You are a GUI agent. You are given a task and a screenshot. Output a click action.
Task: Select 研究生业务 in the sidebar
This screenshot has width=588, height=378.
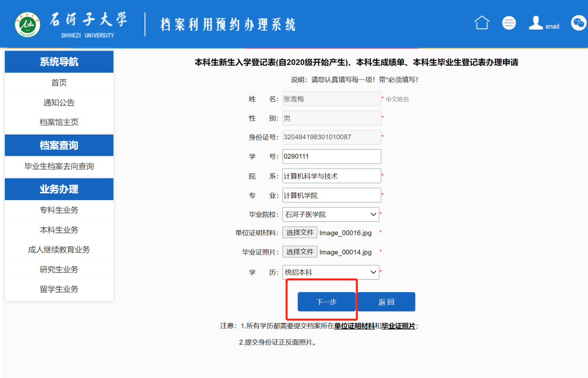coord(59,270)
